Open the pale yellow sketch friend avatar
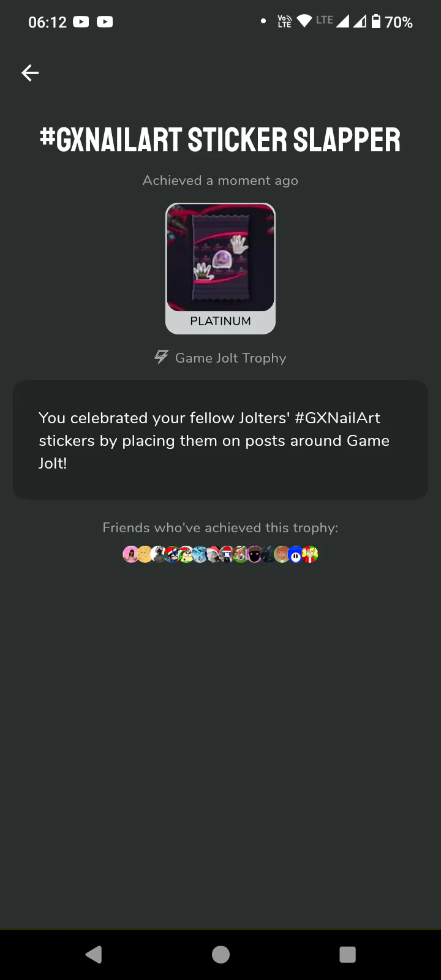441x980 pixels. 144,554
